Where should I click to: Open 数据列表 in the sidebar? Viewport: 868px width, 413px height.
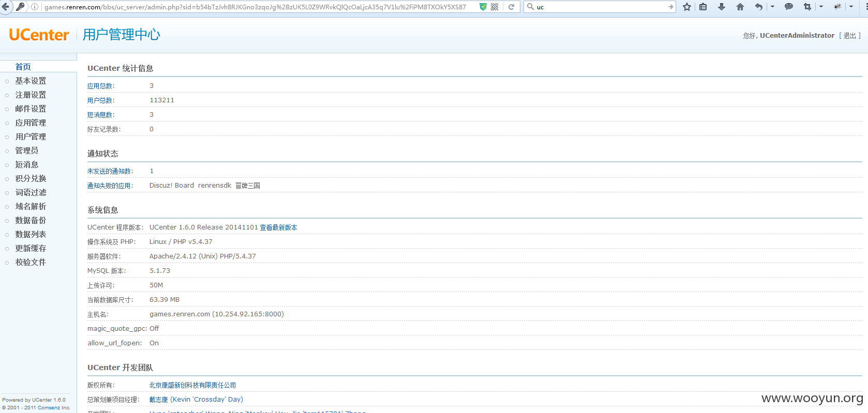tap(31, 234)
